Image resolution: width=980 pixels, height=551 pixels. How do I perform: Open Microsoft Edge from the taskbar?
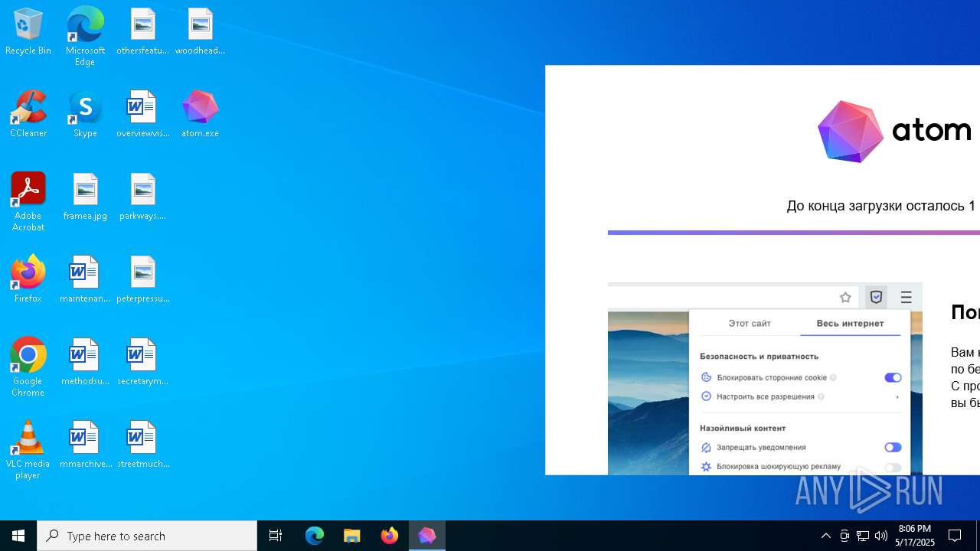tap(315, 536)
